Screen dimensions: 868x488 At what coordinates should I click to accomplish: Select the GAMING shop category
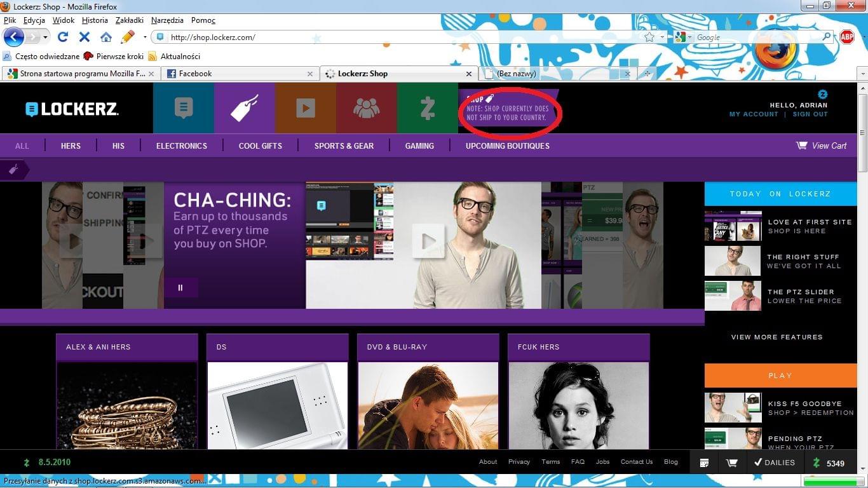(x=419, y=146)
